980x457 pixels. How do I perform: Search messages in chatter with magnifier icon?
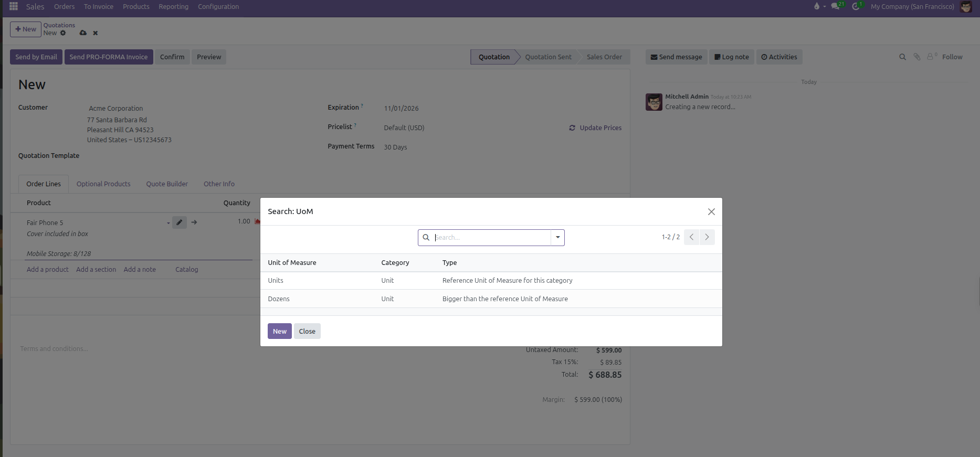coord(902,57)
